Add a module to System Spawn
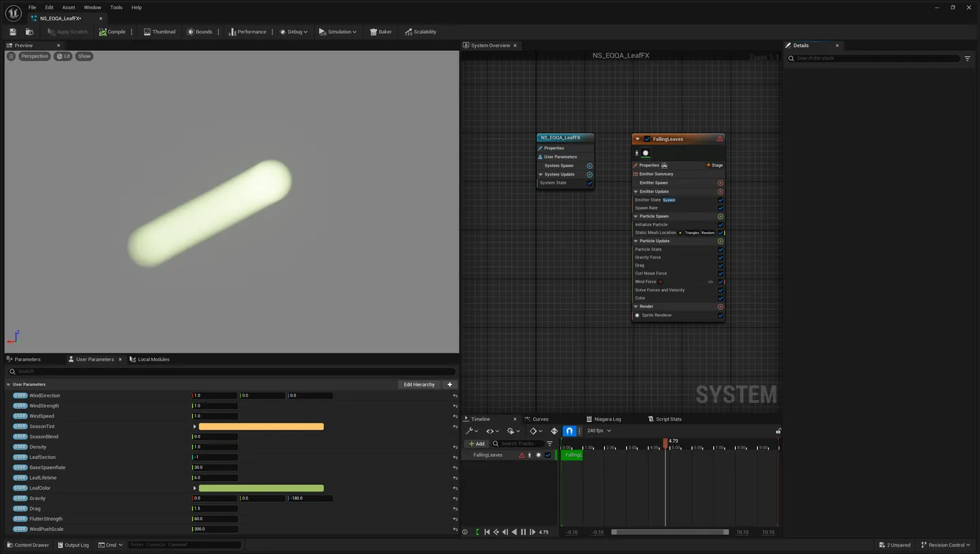This screenshot has width=980, height=554. tap(589, 166)
